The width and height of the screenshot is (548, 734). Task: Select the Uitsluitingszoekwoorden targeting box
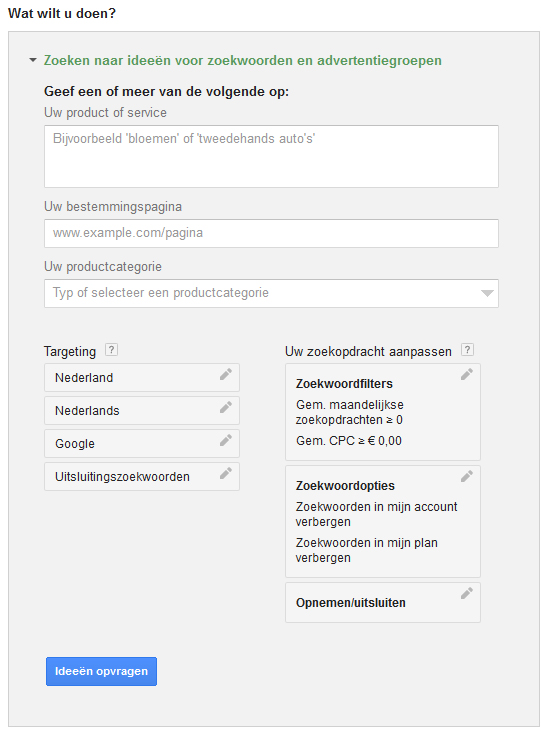(142, 477)
